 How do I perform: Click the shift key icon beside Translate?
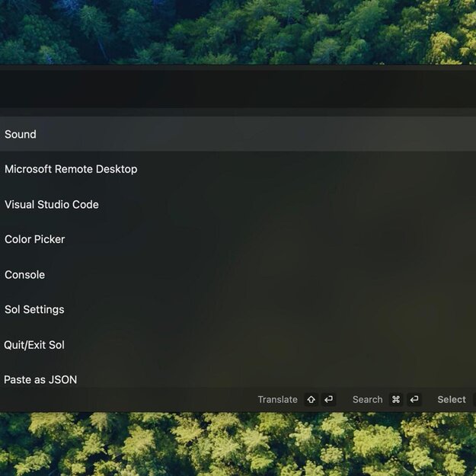click(x=311, y=400)
